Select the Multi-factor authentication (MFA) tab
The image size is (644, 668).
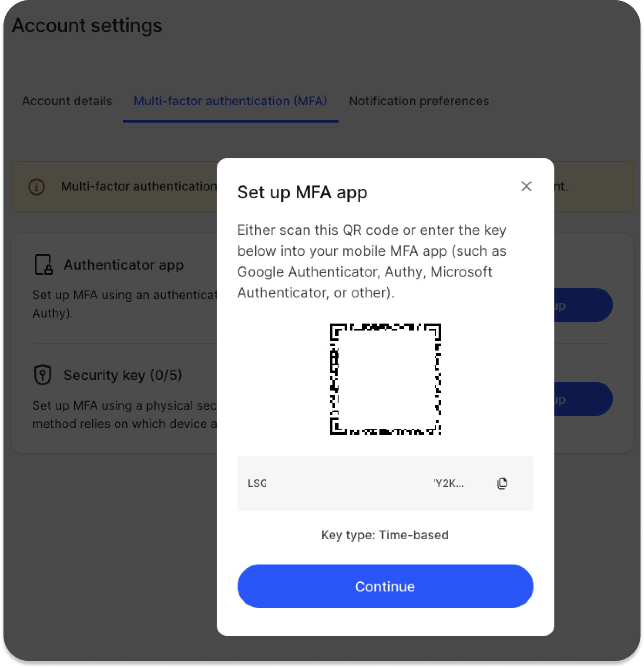click(230, 101)
